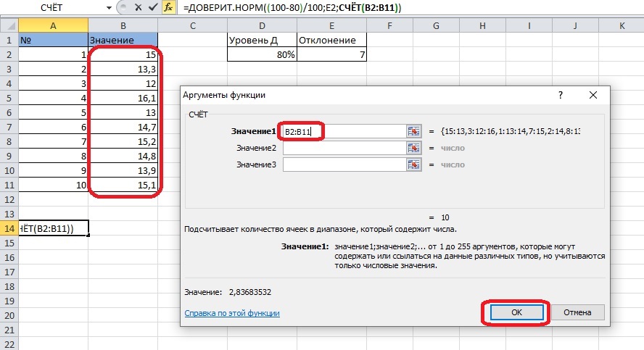Select column B header
644x350 pixels.
(123, 26)
